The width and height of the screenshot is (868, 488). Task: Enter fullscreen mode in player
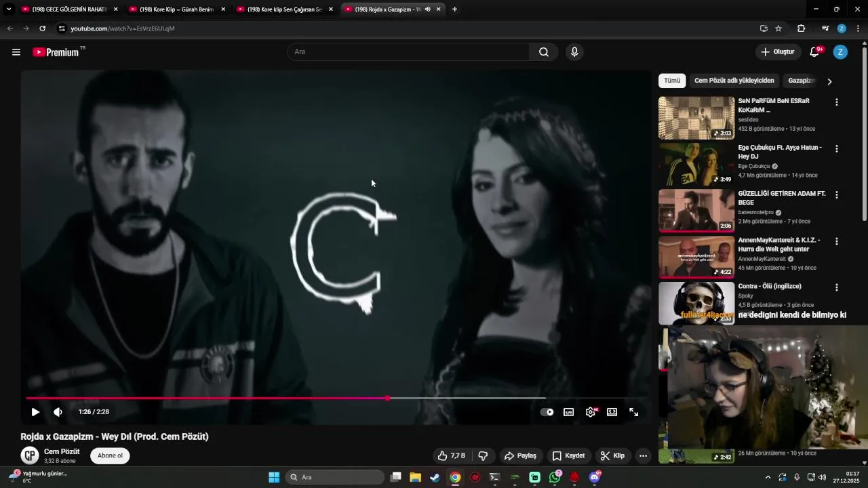point(634,412)
